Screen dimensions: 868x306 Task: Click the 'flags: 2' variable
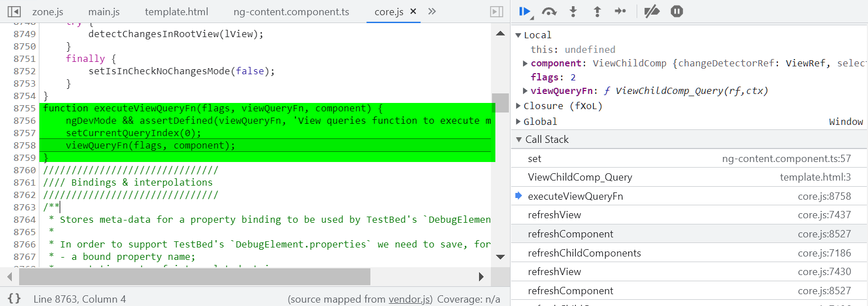pos(553,77)
